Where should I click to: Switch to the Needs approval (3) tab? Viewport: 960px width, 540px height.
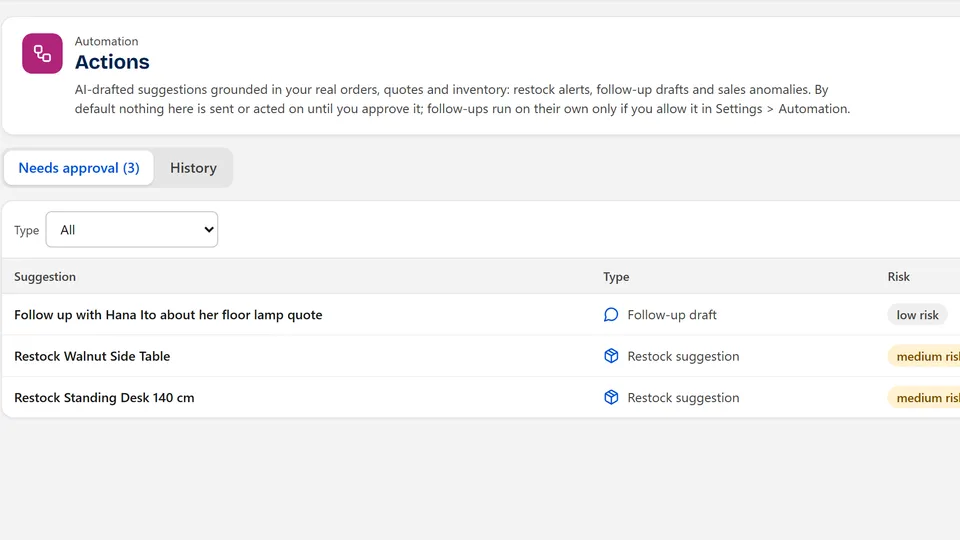click(79, 168)
